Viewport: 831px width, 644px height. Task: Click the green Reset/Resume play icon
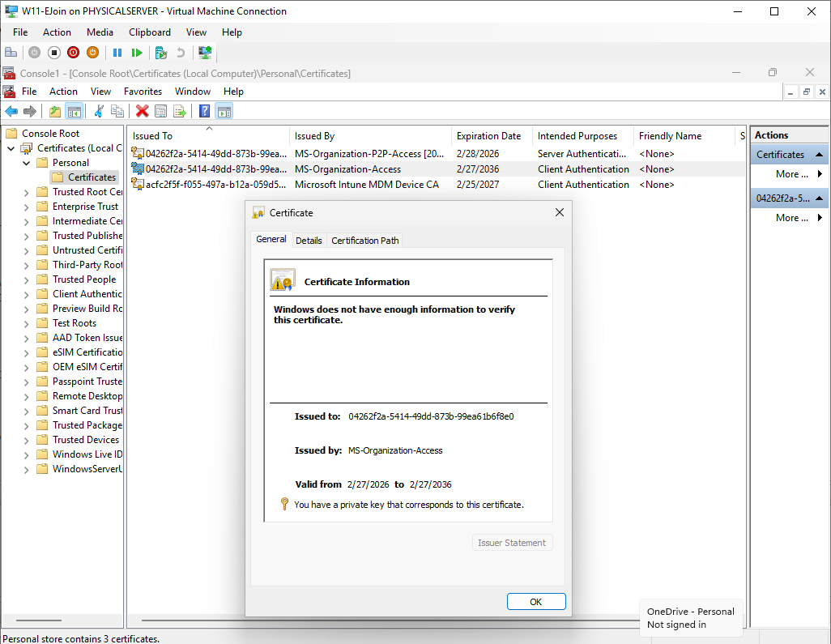click(x=137, y=53)
